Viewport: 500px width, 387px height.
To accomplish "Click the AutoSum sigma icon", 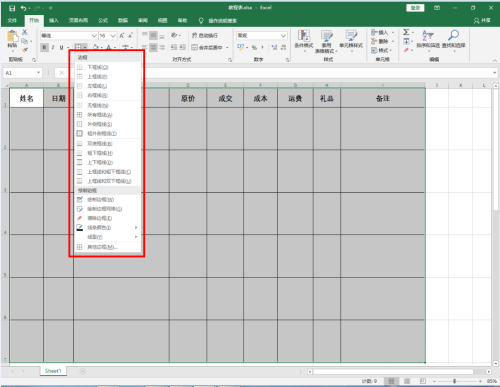I will 406,32.
